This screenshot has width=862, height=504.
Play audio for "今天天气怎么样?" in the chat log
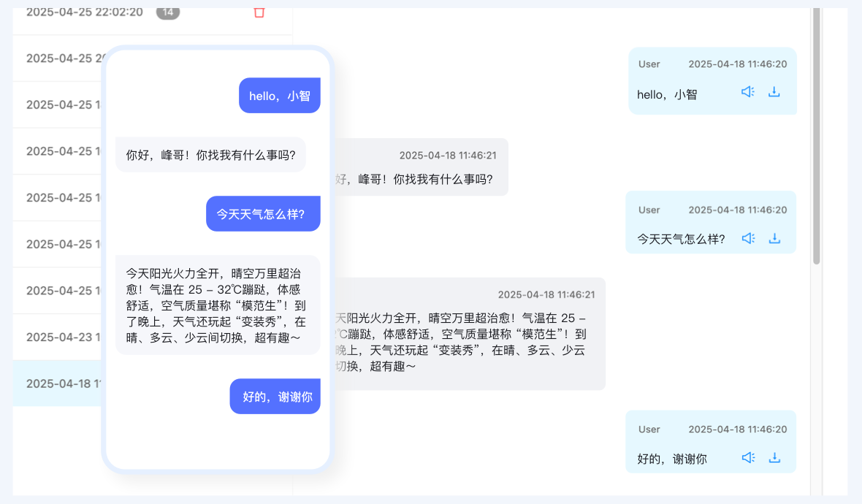(x=747, y=238)
